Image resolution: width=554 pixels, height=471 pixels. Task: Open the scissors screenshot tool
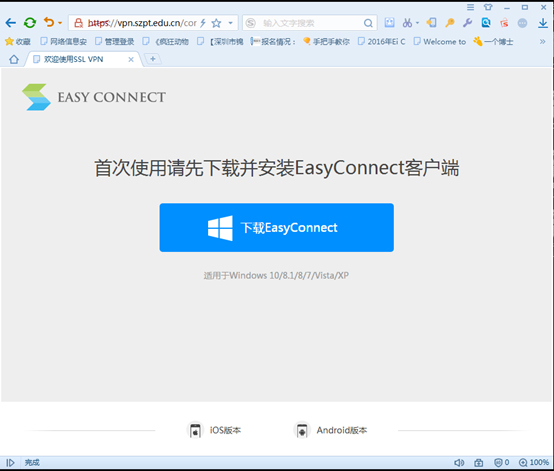click(407, 23)
